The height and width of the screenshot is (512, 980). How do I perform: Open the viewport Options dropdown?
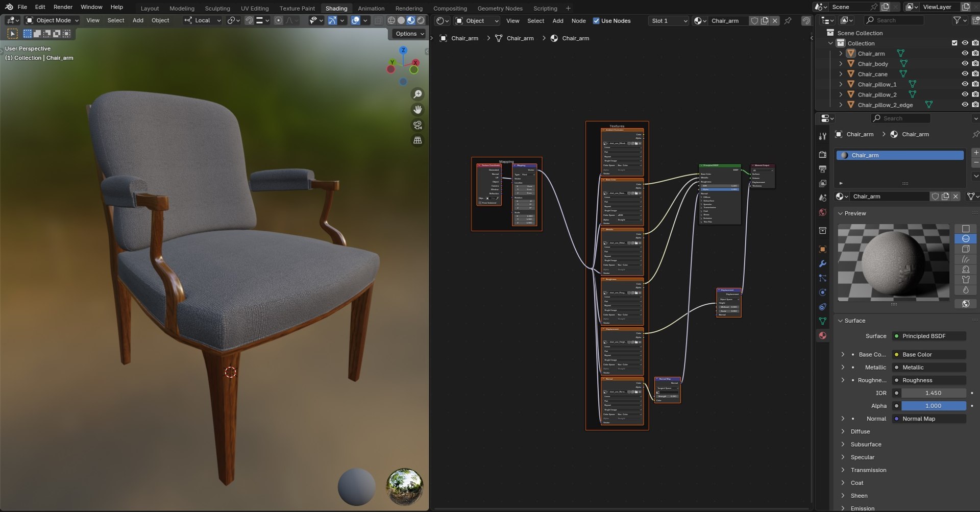click(409, 34)
